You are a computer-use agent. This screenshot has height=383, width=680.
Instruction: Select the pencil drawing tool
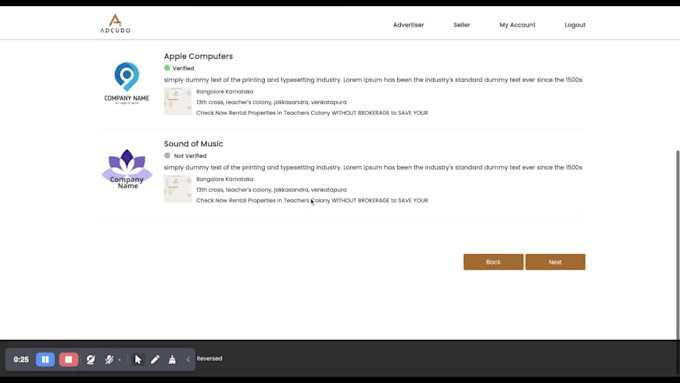tap(155, 359)
